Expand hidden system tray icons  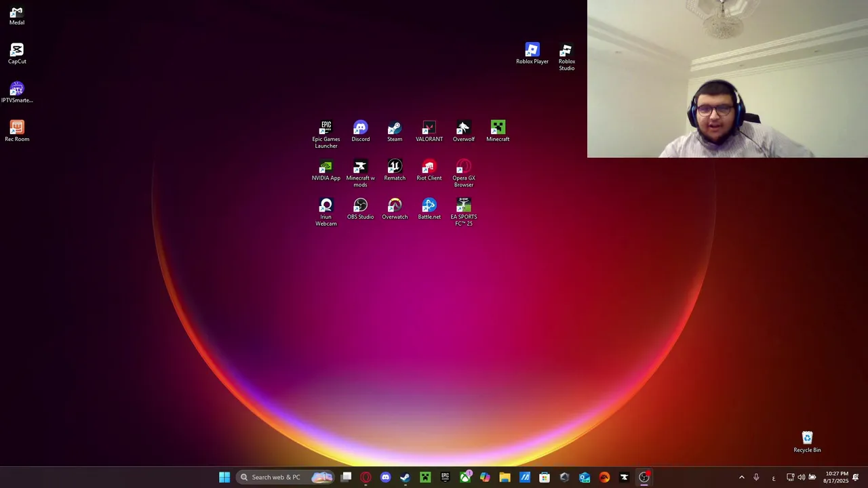click(x=741, y=477)
